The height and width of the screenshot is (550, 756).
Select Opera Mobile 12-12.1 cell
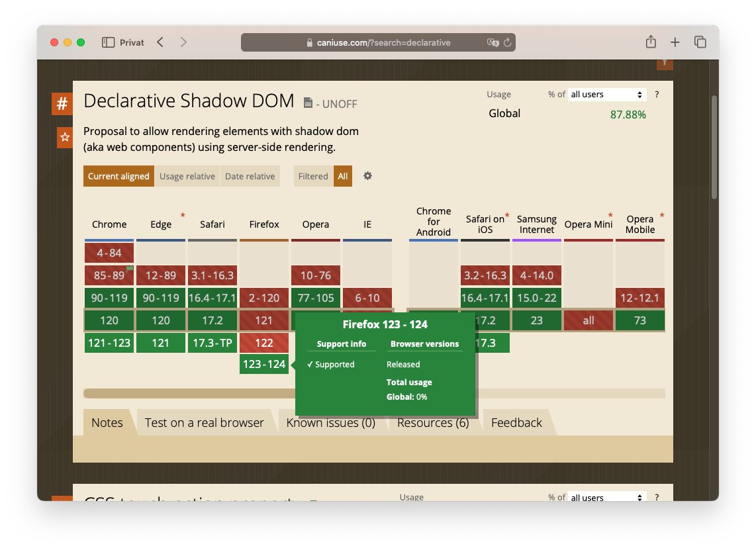(x=639, y=298)
